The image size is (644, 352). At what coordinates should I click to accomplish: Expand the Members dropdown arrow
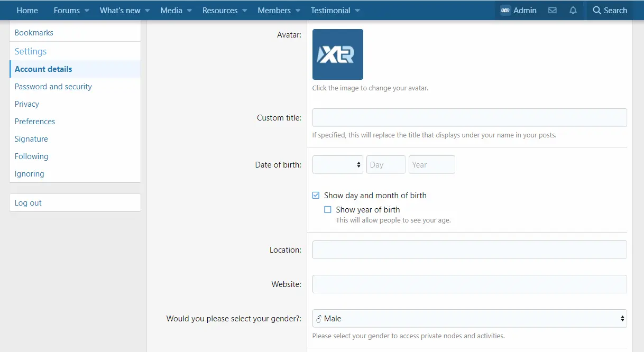298,11
